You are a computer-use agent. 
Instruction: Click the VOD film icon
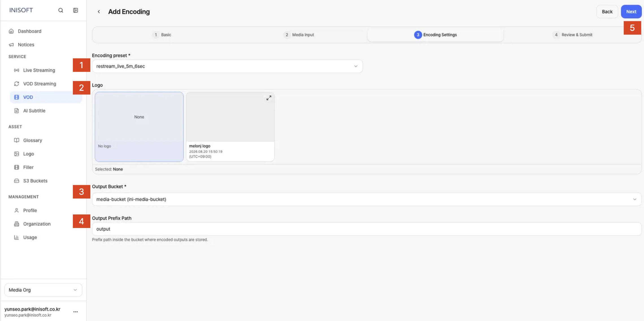17,97
